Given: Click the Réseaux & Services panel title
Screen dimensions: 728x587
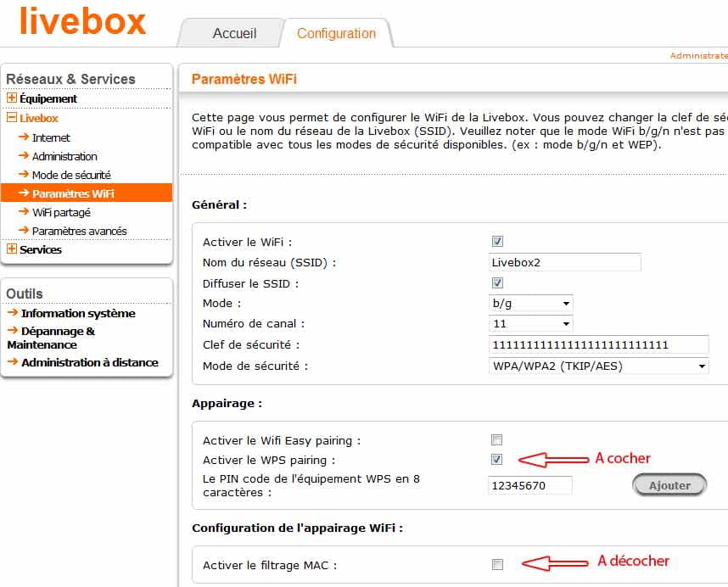Looking at the screenshot, I should pyautogui.click(x=70, y=79).
